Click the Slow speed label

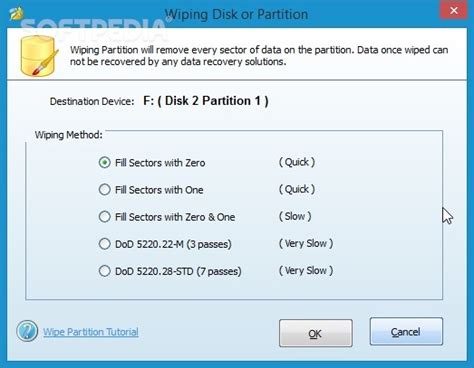click(295, 216)
